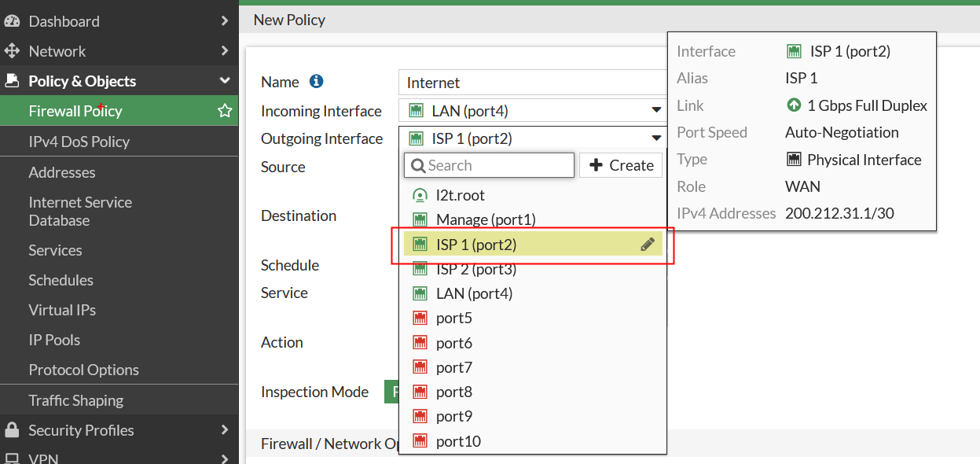Open IPv4 DoS Policy in sidebar
Viewport: 980px width, 464px height.
[79, 142]
